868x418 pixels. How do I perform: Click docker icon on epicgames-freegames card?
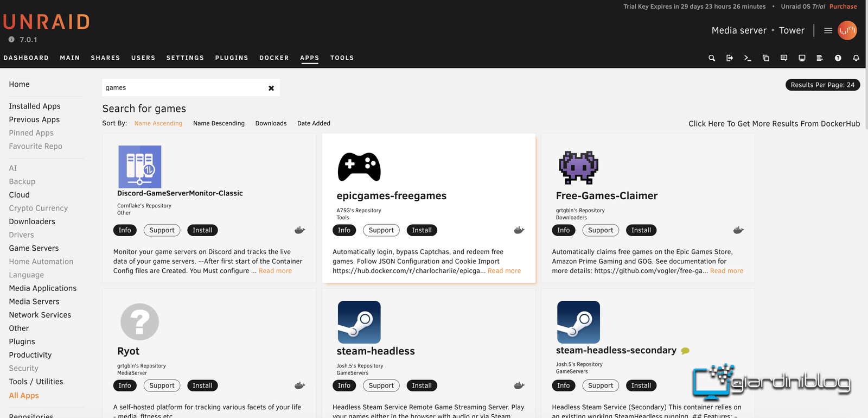(x=519, y=230)
